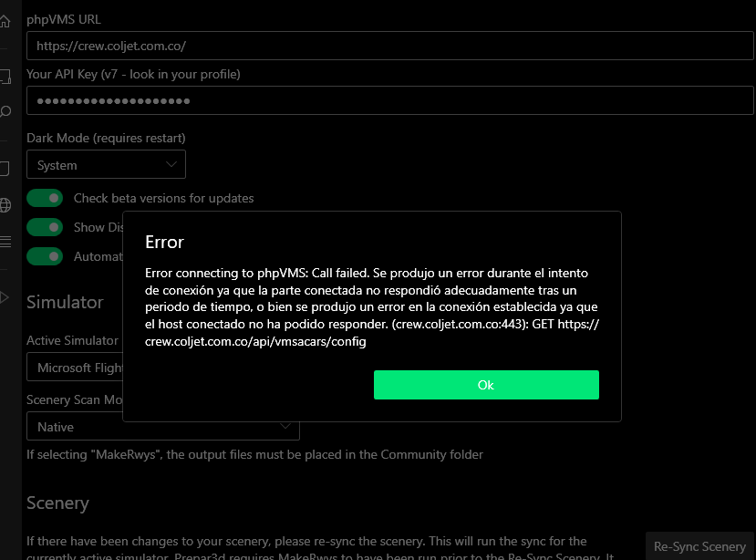Click the square icon in the sidebar

coord(5,169)
